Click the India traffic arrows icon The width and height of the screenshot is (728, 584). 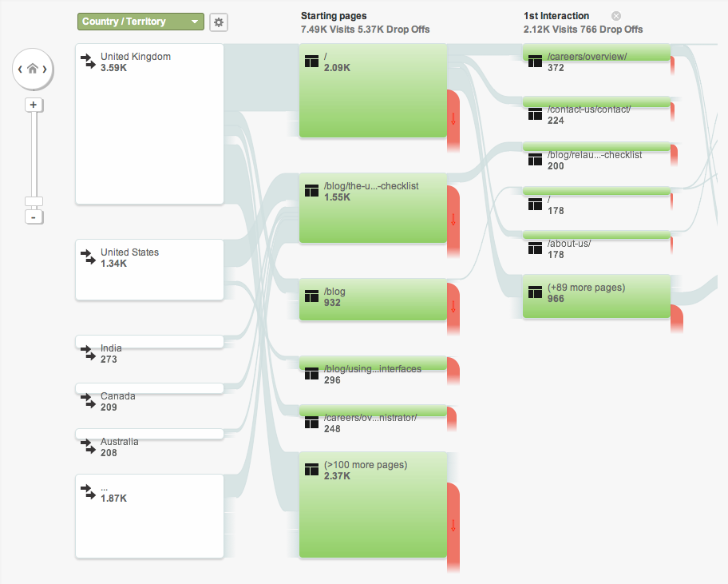tap(88, 352)
